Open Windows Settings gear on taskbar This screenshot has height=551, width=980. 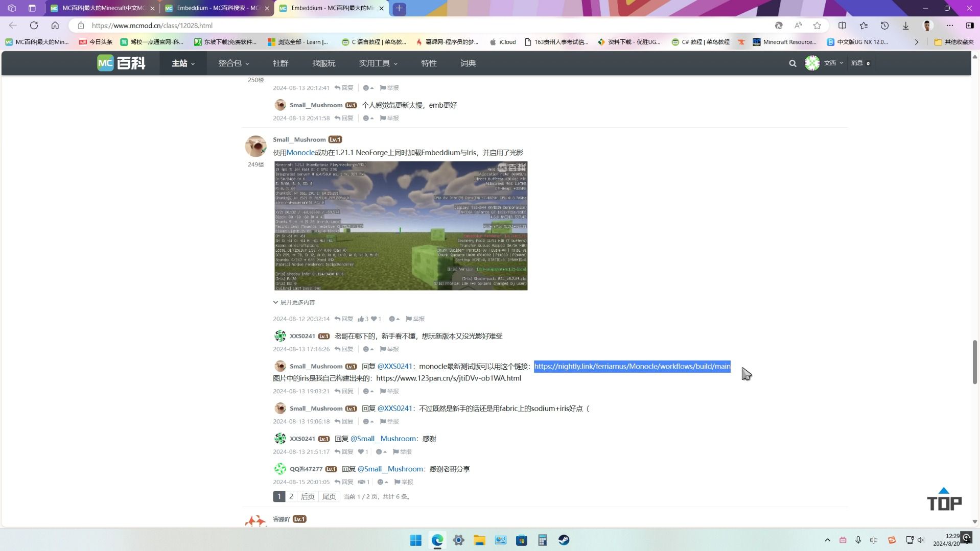[x=458, y=540]
